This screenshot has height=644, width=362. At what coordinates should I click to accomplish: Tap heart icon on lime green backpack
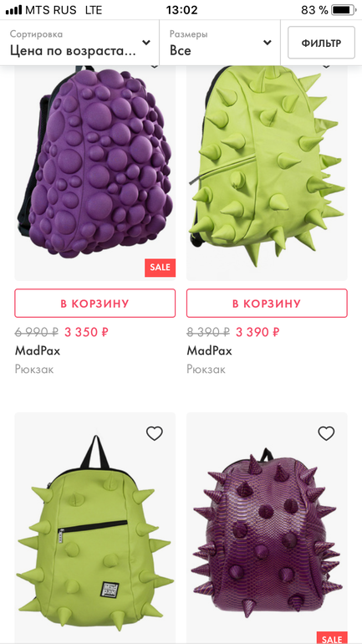click(155, 433)
